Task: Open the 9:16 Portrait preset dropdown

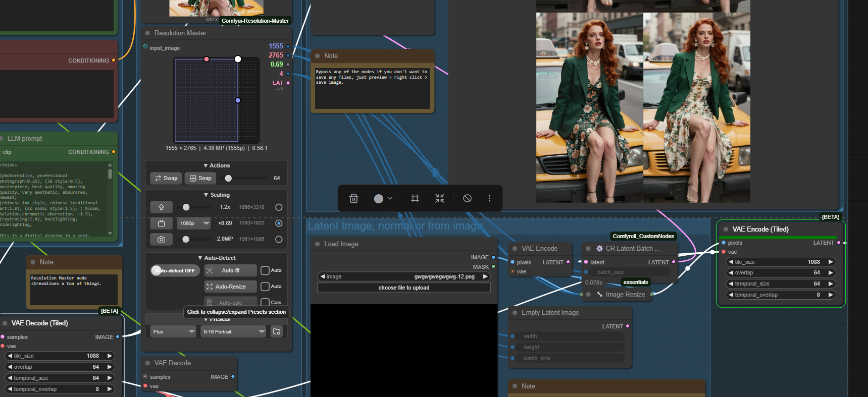Action: 233,331
